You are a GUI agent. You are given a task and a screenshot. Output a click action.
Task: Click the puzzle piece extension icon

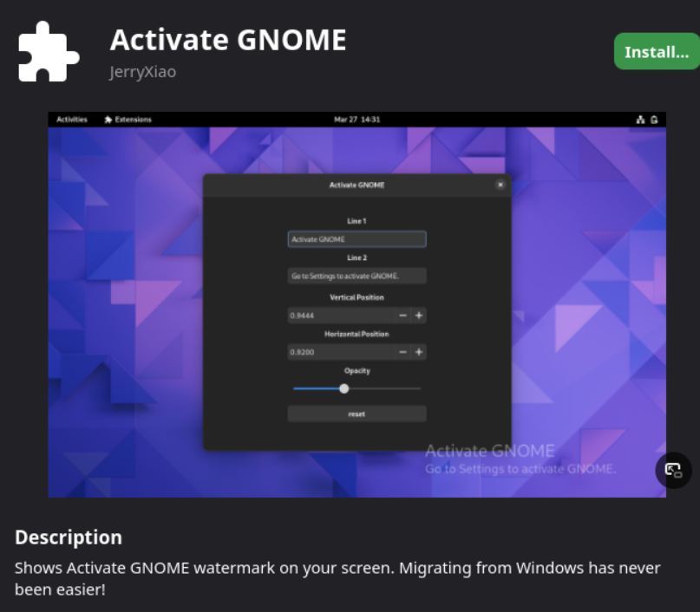pyautogui.click(x=49, y=52)
